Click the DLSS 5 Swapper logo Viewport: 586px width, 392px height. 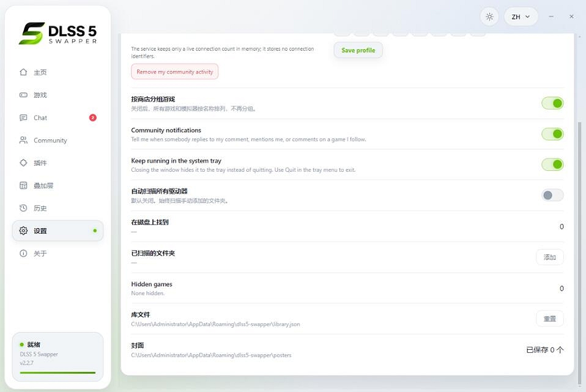click(x=58, y=33)
